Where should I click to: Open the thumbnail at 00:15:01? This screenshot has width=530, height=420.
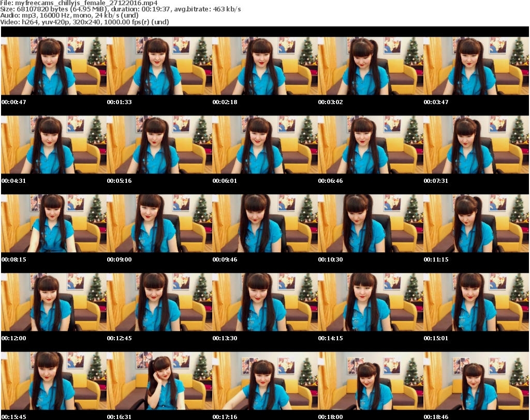click(476, 302)
